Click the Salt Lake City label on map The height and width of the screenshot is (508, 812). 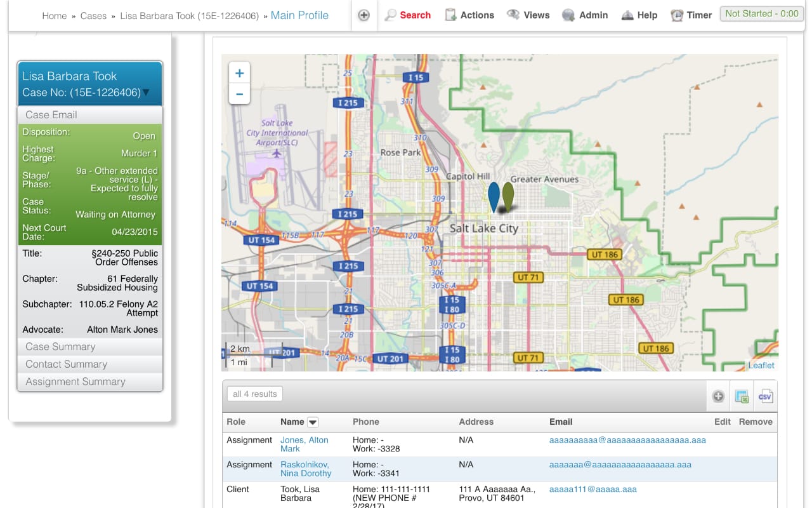point(484,229)
